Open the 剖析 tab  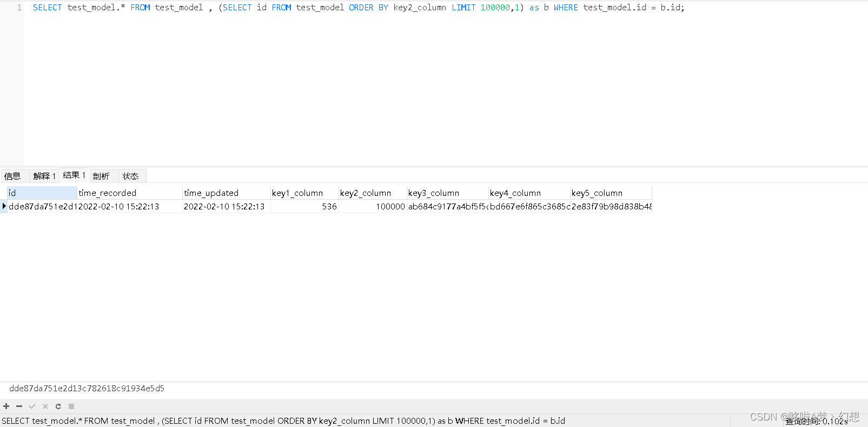[101, 176]
